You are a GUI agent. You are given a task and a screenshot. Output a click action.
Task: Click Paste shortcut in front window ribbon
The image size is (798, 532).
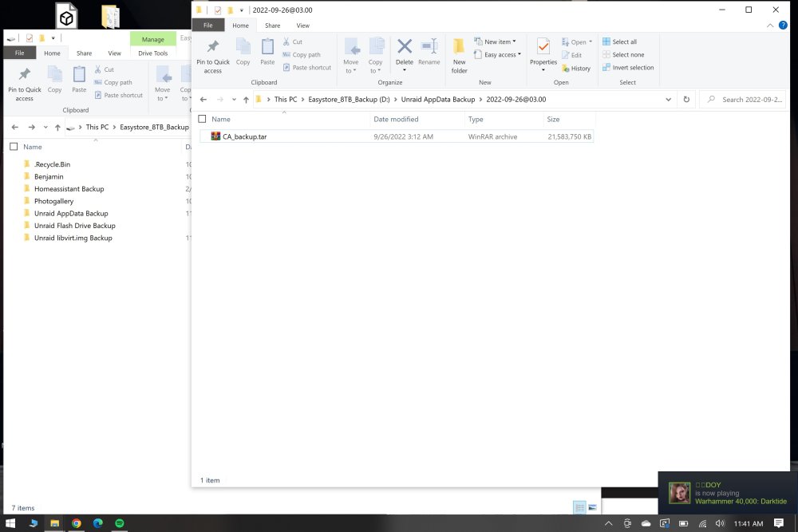click(307, 67)
